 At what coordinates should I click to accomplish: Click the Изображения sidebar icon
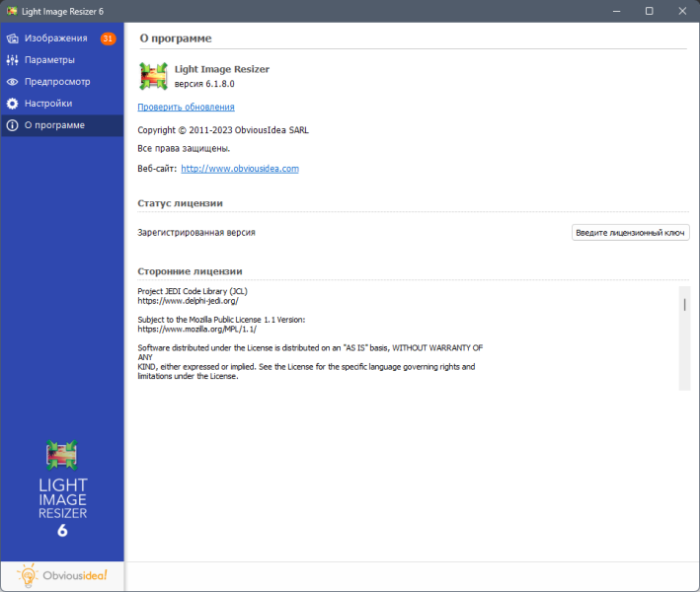tap(13, 38)
